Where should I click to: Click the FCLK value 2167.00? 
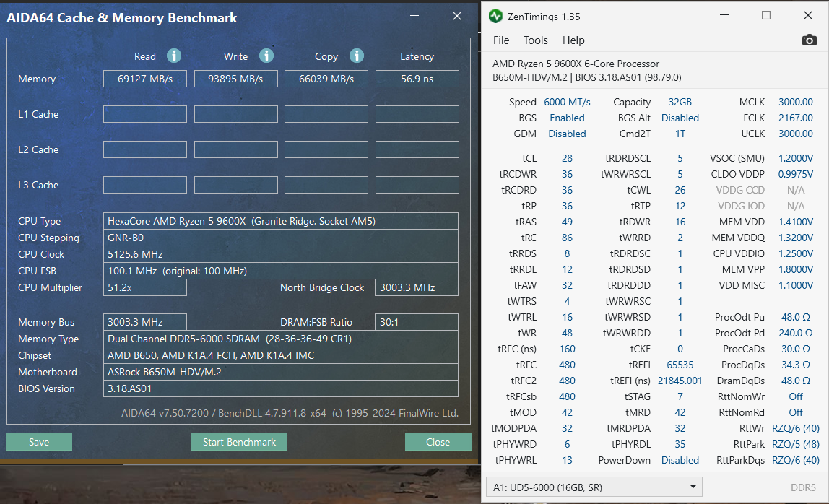click(x=795, y=118)
